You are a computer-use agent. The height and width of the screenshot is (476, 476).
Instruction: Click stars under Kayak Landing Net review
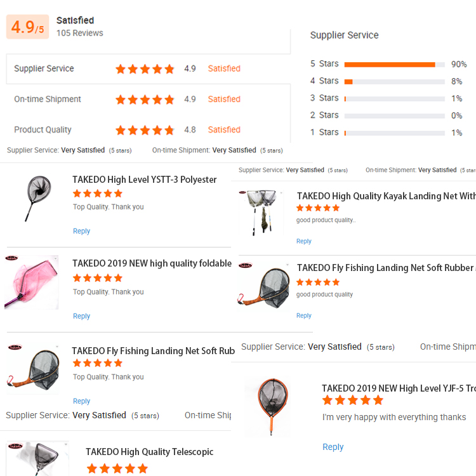click(318, 208)
